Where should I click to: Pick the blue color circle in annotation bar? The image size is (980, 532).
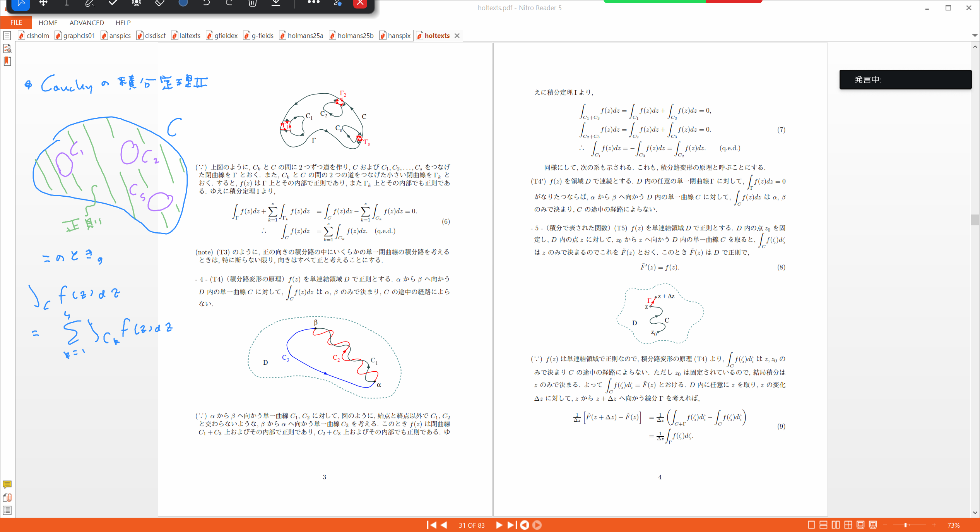pyautogui.click(x=183, y=3)
